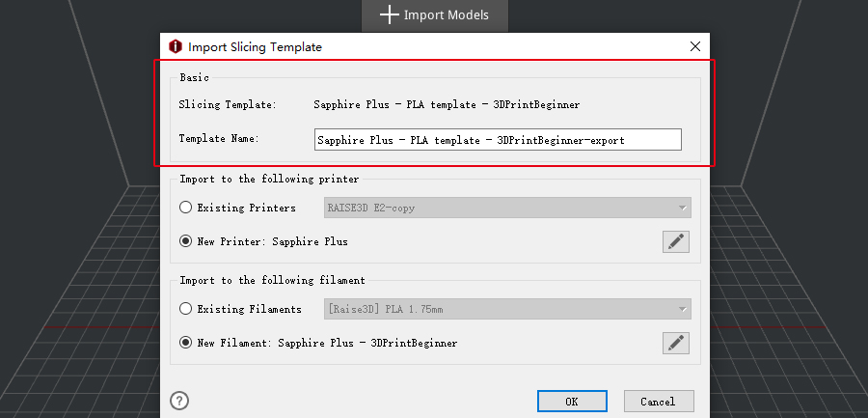This screenshot has width=868, height=418.
Task: Select the Existing Filaments radio button
Action: point(186,309)
